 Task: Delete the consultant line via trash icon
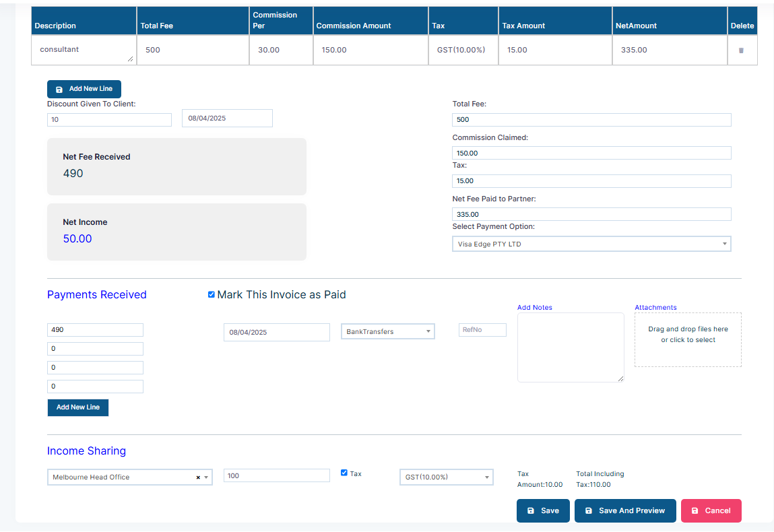pos(740,51)
